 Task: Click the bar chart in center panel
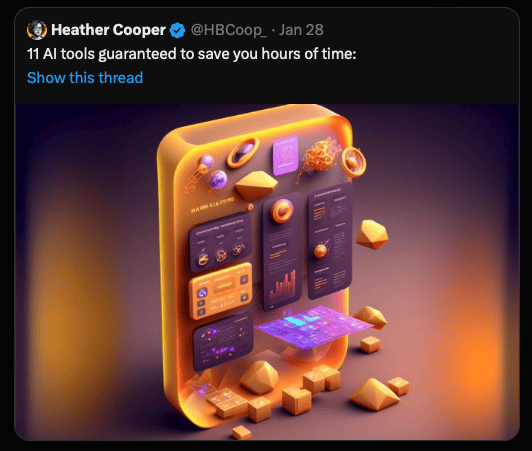coord(283,286)
